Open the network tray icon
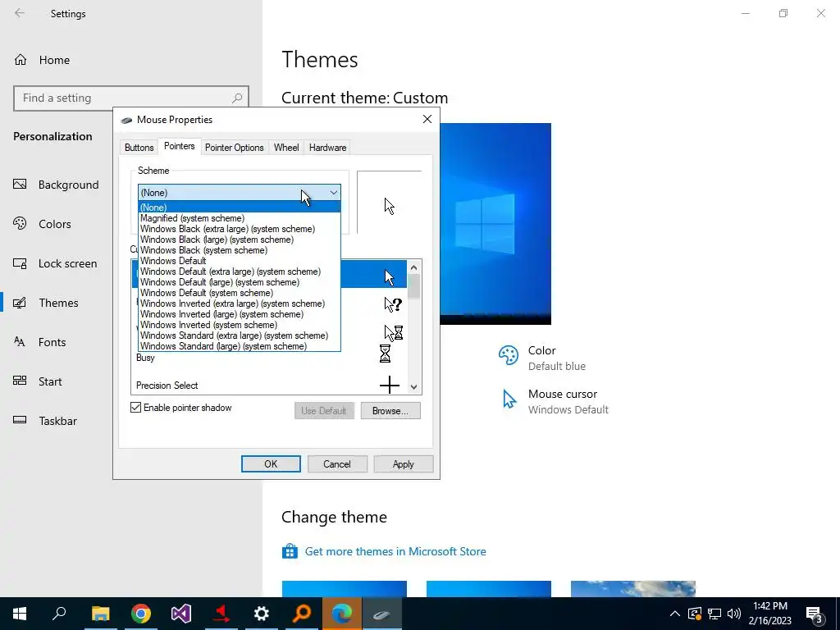Viewport: 840px width, 630px height. [x=714, y=614]
